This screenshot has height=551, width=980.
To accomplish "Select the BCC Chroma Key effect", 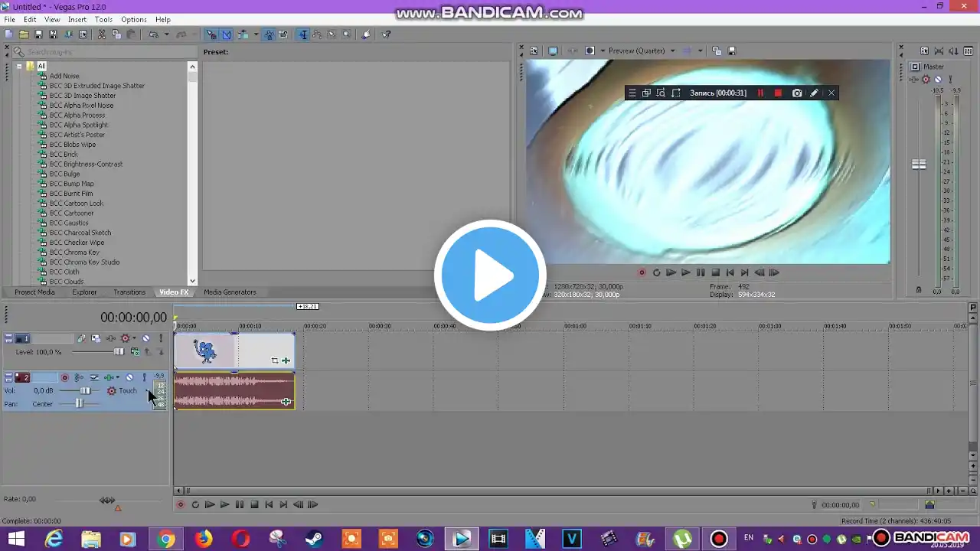I will click(74, 253).
